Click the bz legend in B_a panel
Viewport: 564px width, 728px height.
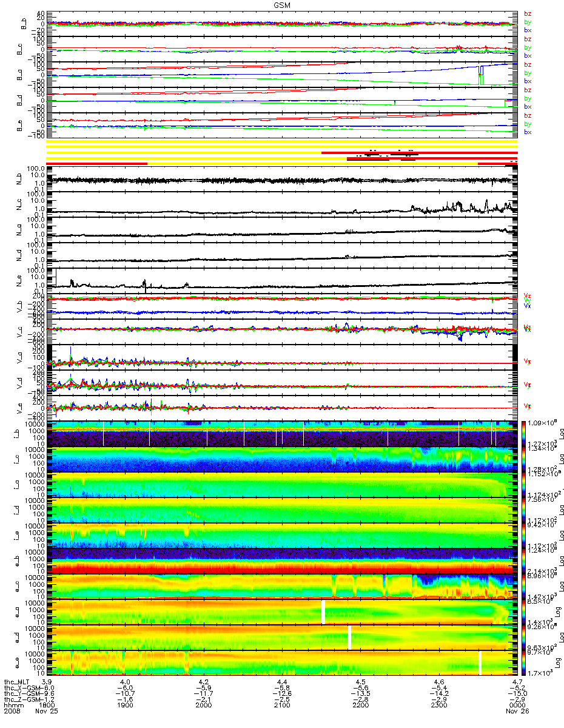[x=528, y=64]
